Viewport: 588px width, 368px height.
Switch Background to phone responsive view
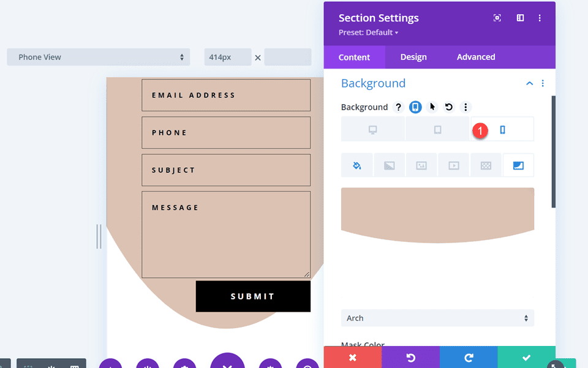pos(502,129)
